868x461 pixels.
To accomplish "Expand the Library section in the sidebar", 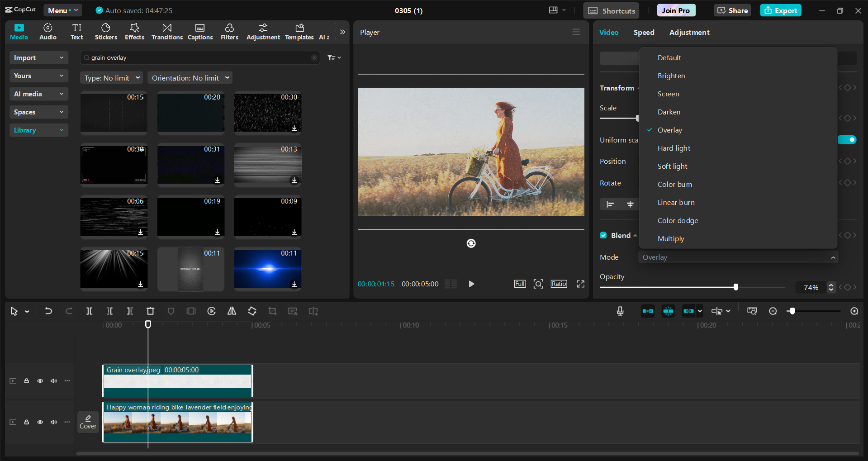I will point(38,130).
